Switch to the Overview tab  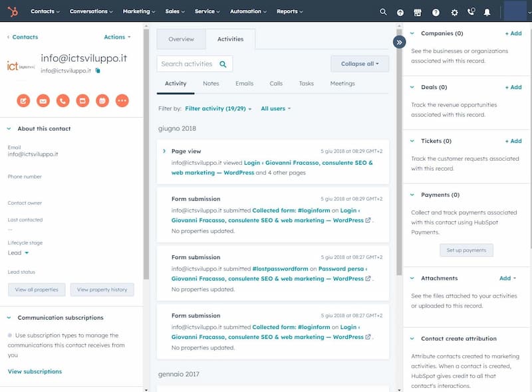pos(181,39)
